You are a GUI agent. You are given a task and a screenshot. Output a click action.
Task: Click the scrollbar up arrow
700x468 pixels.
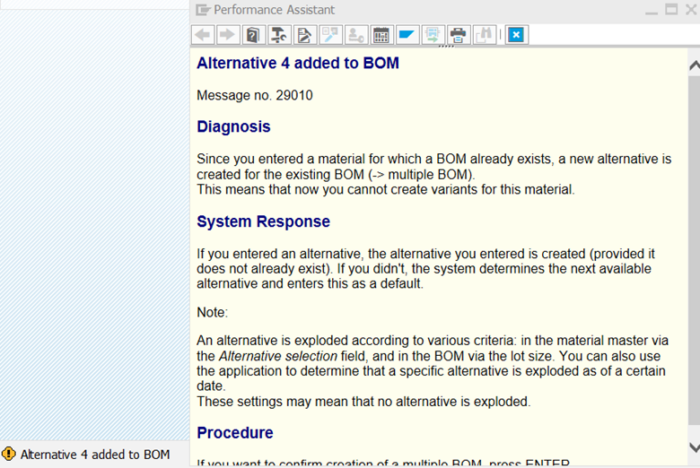click(x=694, y=66)
